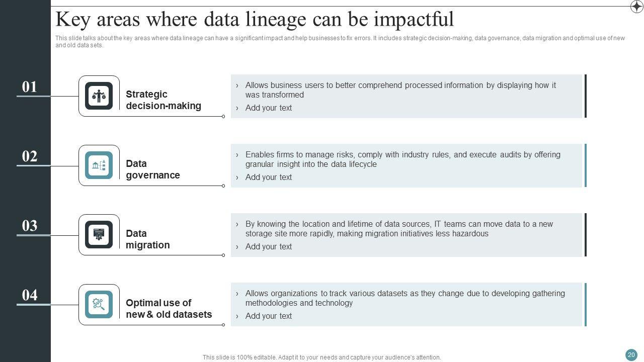The width and height of the screenshot is (644, 362).
Task: Click the Optimal use of new & old datasets heading
Action: click(x=169, y=309)
